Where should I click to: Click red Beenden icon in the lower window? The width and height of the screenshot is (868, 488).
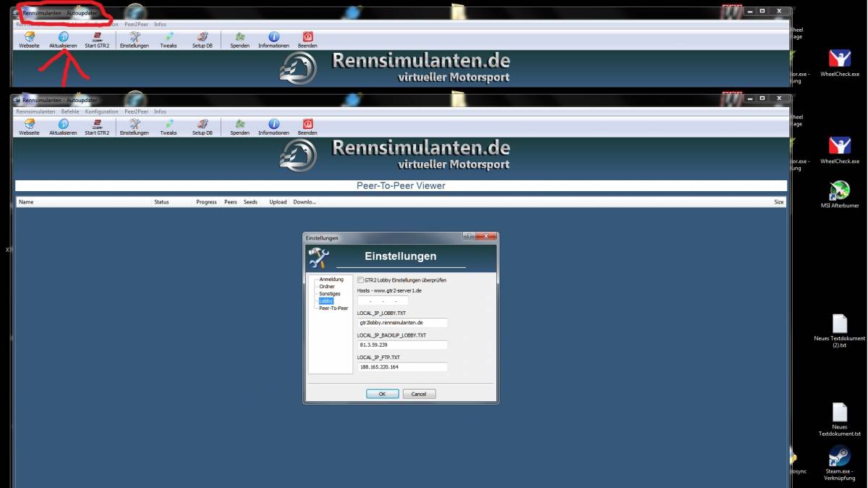pos(307,125)
